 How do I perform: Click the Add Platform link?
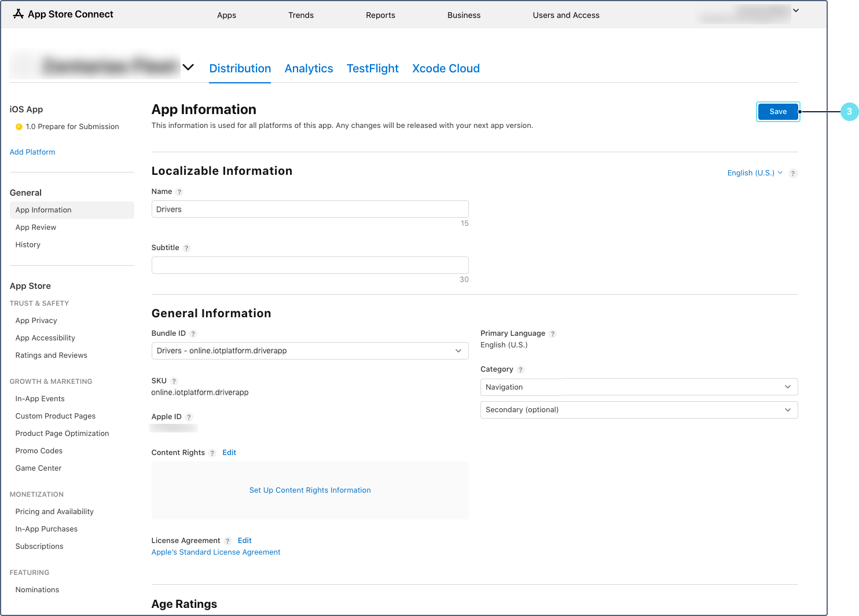click(32, 152)
